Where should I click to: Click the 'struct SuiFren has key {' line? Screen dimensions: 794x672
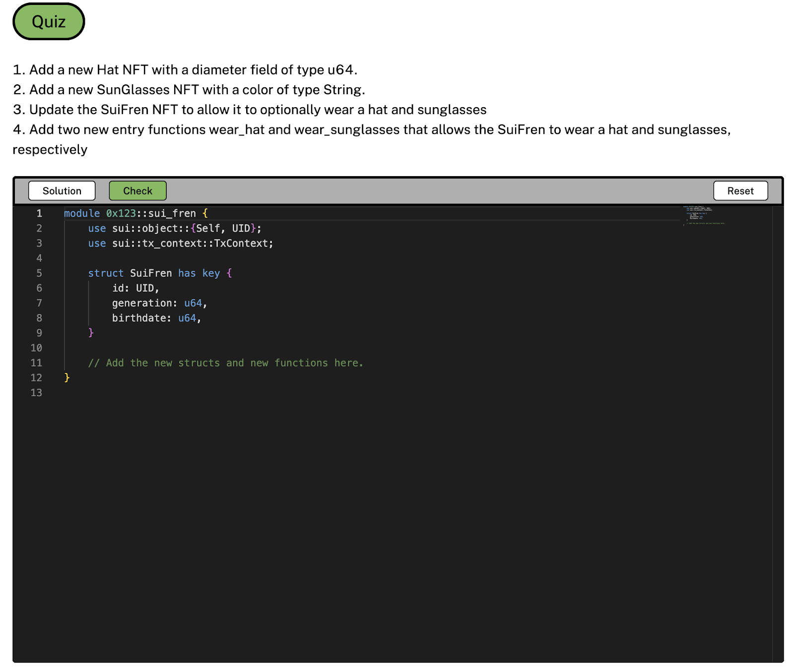(x=160, y=273)
